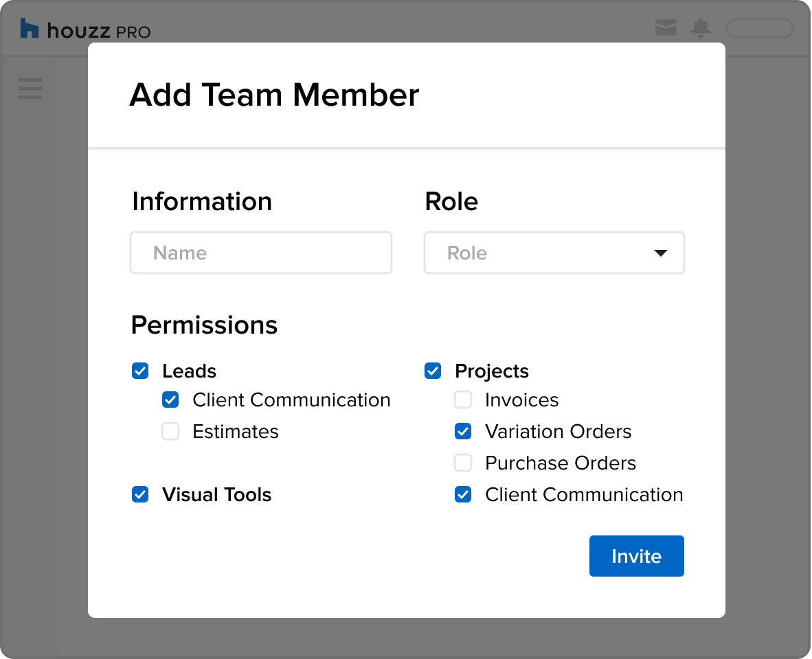Focus the Name input field
This screenshot has height=659, width=812.
coord(261,253)
